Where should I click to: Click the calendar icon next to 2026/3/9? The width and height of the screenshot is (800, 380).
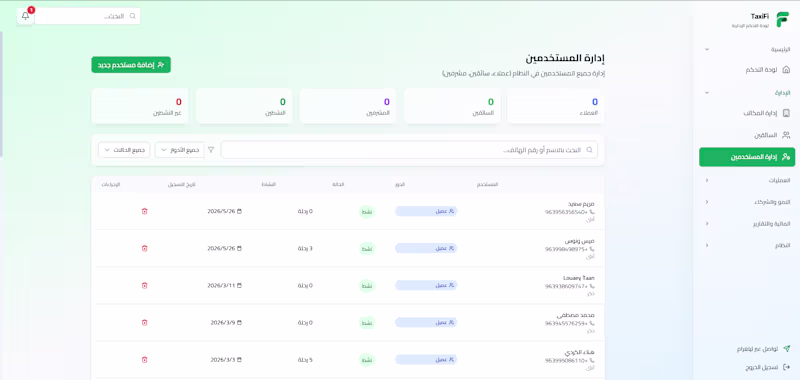[x=239, y=323]
